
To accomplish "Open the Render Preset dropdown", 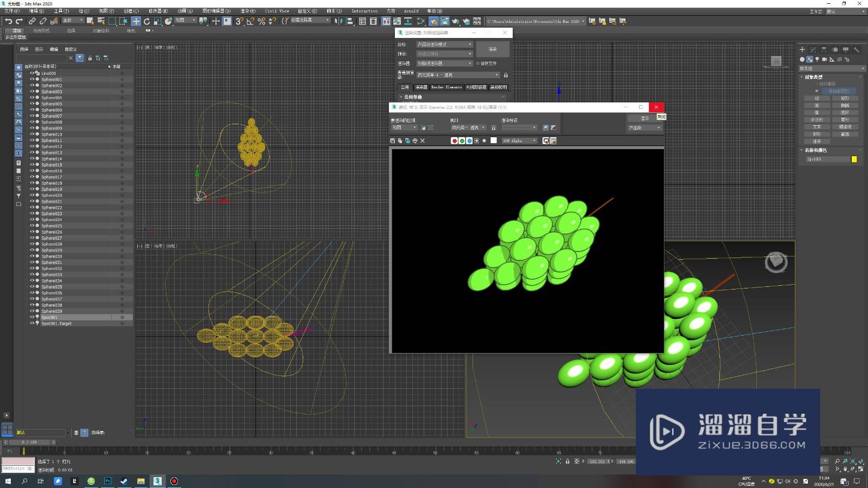I will (x=519, y=127).
